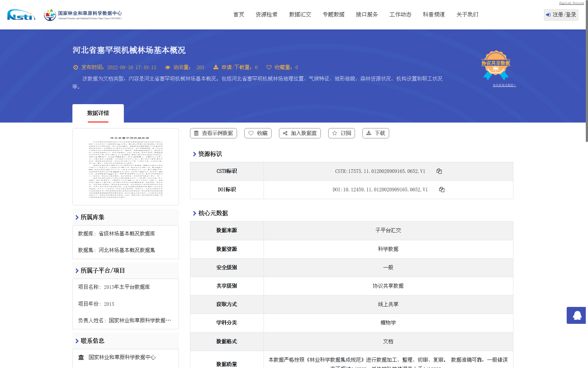Click the database icon on 查看示例数据

(196, 133)
